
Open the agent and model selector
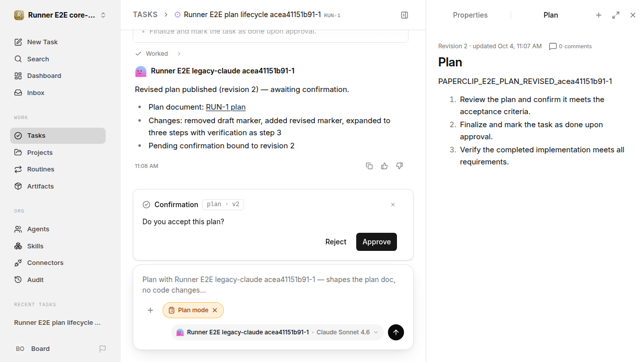click(x=277, y=332)
